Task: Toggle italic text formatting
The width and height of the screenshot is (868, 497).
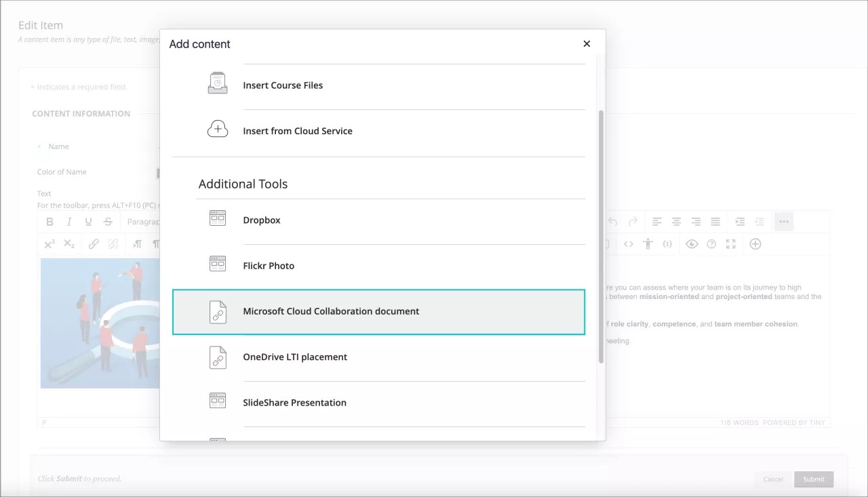Action: (68, 221)
